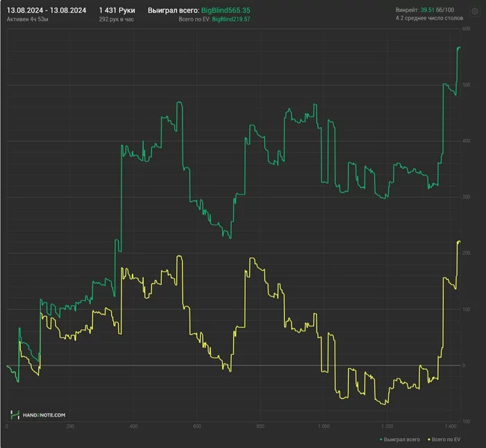Select the 'BigBlind219.57' EV total value

231,19
